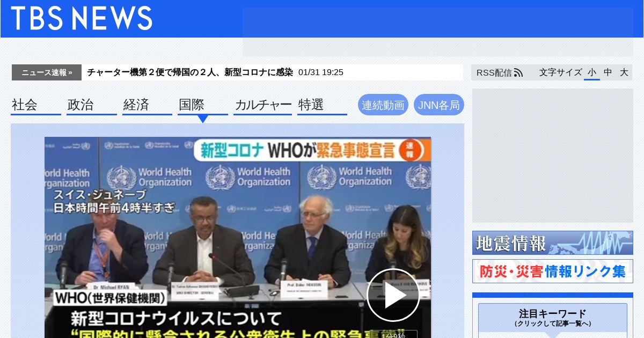This screenshot has height=338, width=644.
Task: Set text size to 中
Action: click(608, 72)
